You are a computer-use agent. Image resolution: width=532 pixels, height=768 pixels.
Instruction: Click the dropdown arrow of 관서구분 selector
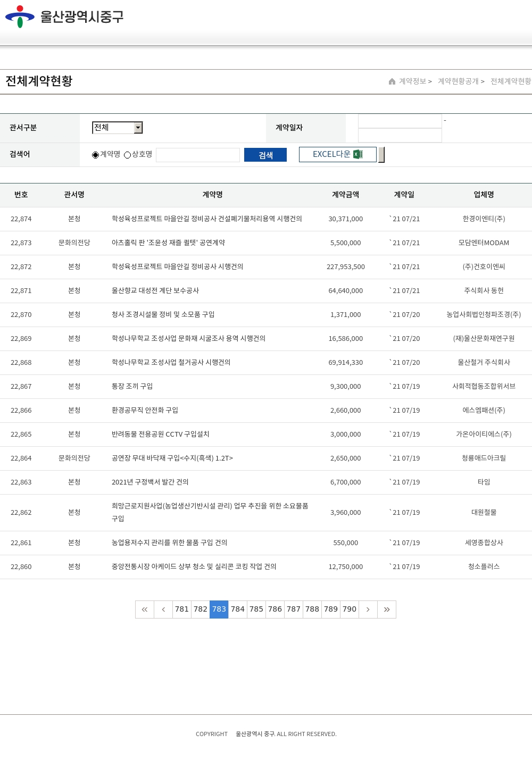138,128
